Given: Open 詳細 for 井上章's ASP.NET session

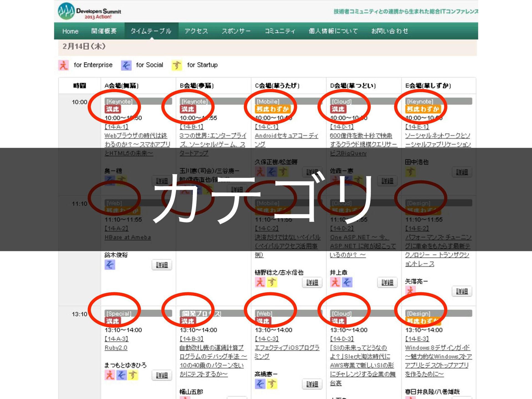Looking at the screenshot, I should [x=387, y=283].
